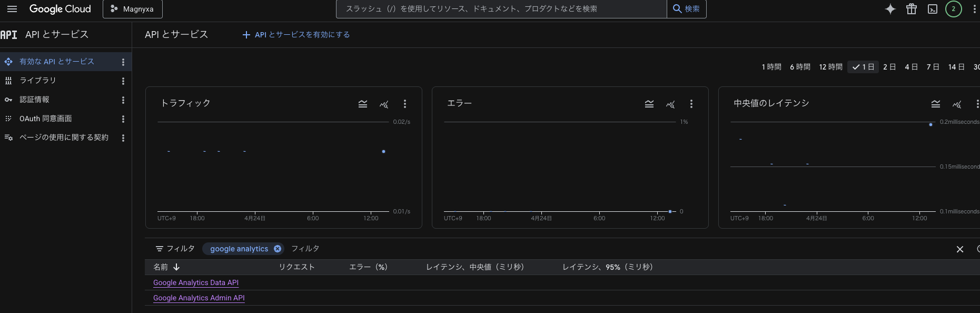Remove the google analytics filter chip
Viewport: 980px width, 313px height.
click(x=278, y=249)
